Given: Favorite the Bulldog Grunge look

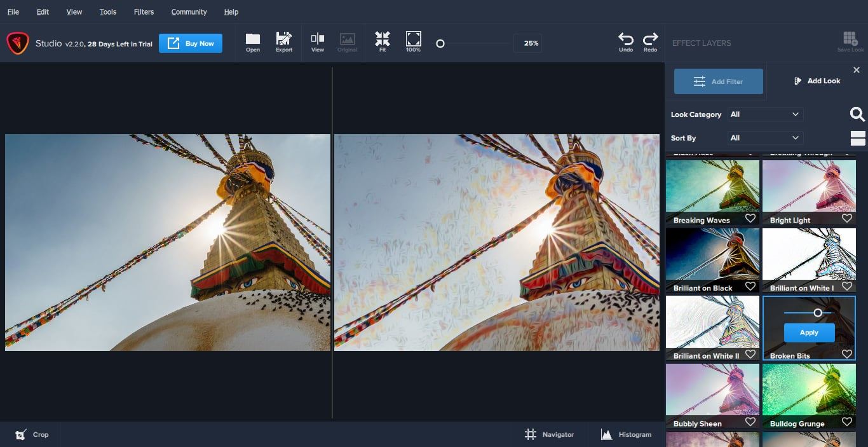Looking at the screenshot, I should (846, 422).
